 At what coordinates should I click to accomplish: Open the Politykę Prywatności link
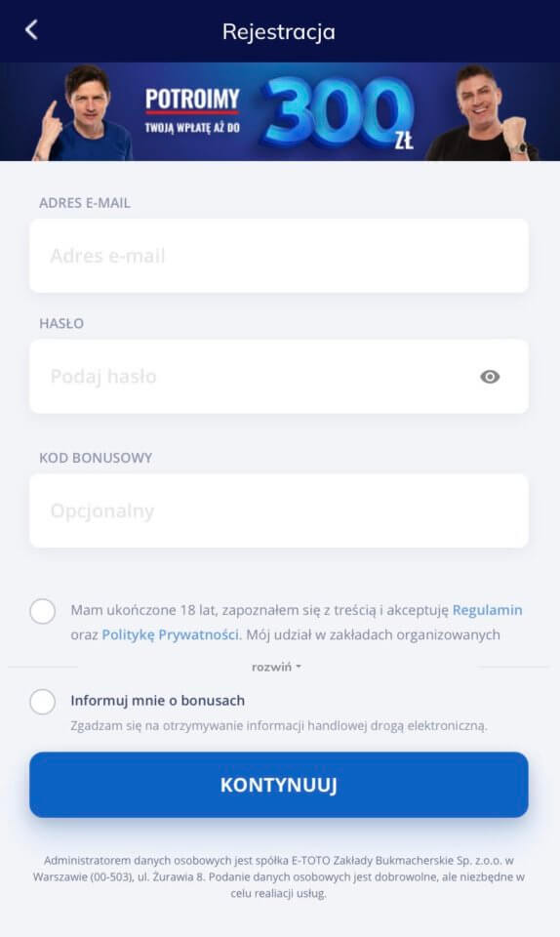[x=170, y=634]
